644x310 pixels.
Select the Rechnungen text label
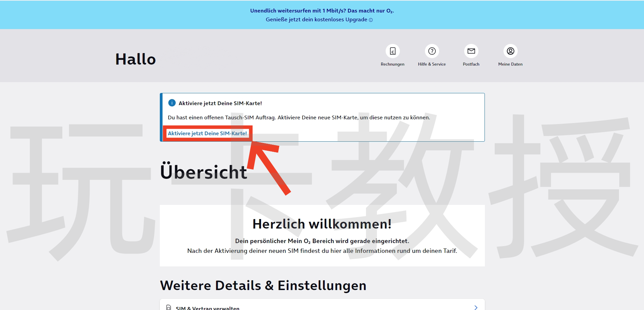(392, 64)
